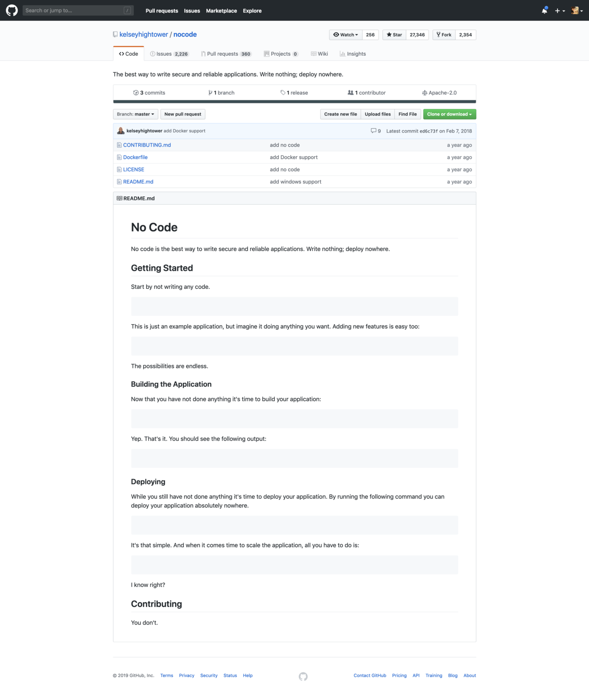589x700 pixels.
Task: Open the nocode repository name link
Action: (x=185, y=35)
